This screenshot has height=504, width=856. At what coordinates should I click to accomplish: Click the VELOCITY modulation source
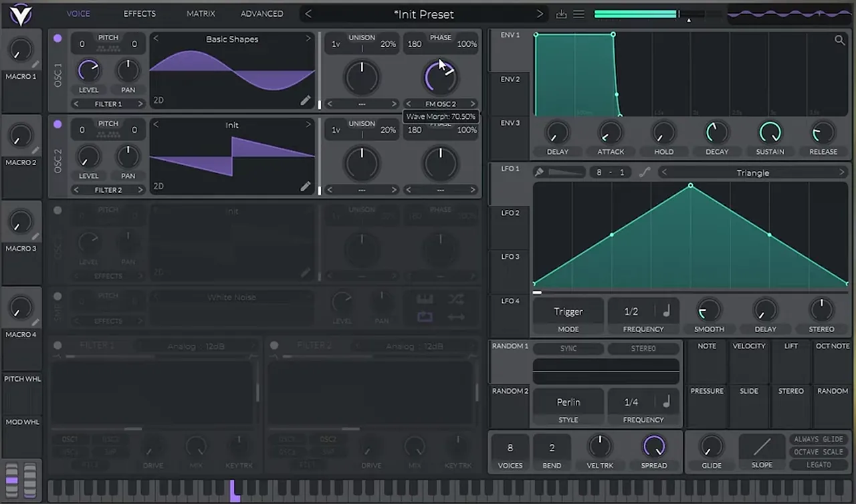[x=749, y=362]
